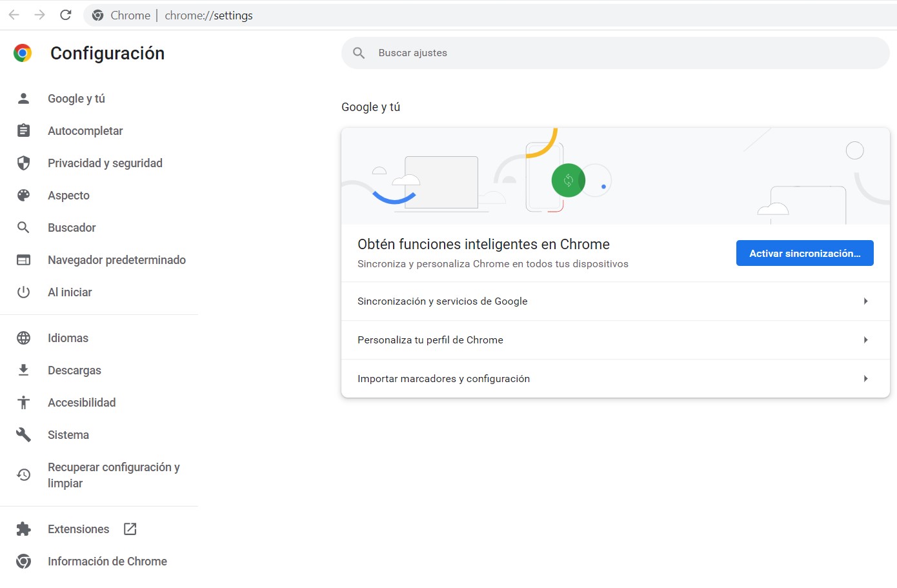
Task: Click the shield icon for Privacidad y seguridad
Action: [24, 163]
